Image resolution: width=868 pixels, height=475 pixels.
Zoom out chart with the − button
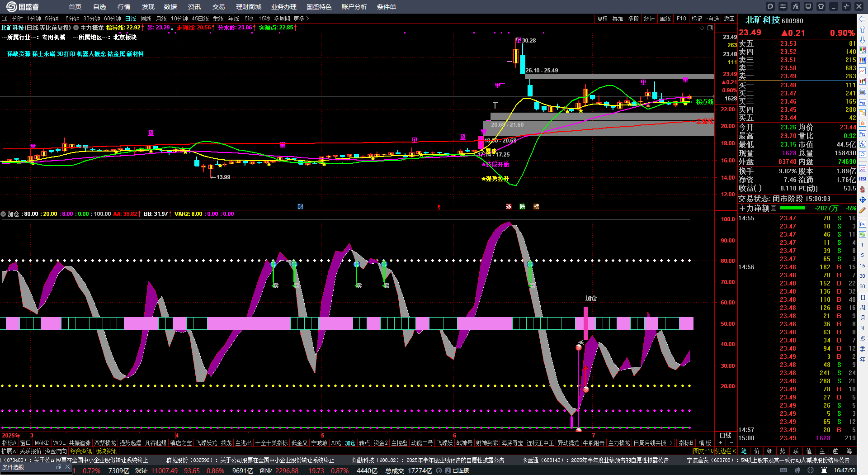[732, 443]
